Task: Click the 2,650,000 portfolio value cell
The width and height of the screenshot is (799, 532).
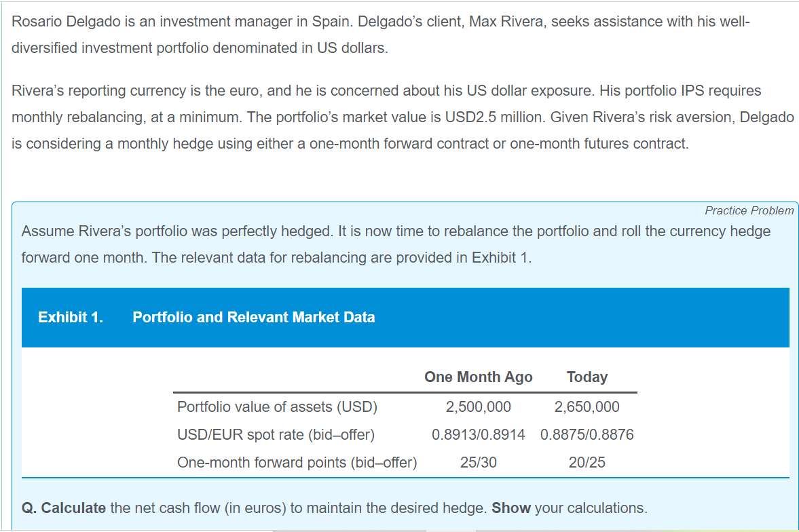Action: click(587, 407)
